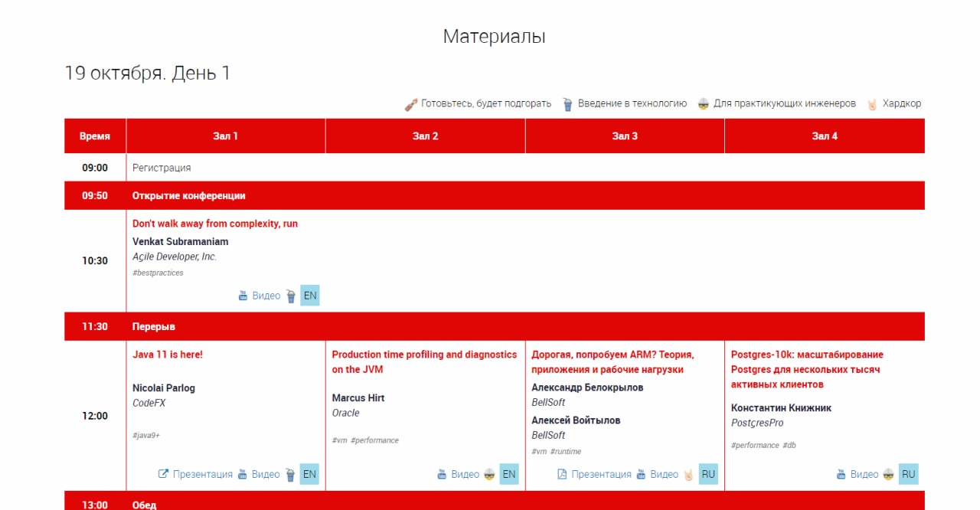Open the Postgres-10k масштабирование talk title

(x=807, y=369)
